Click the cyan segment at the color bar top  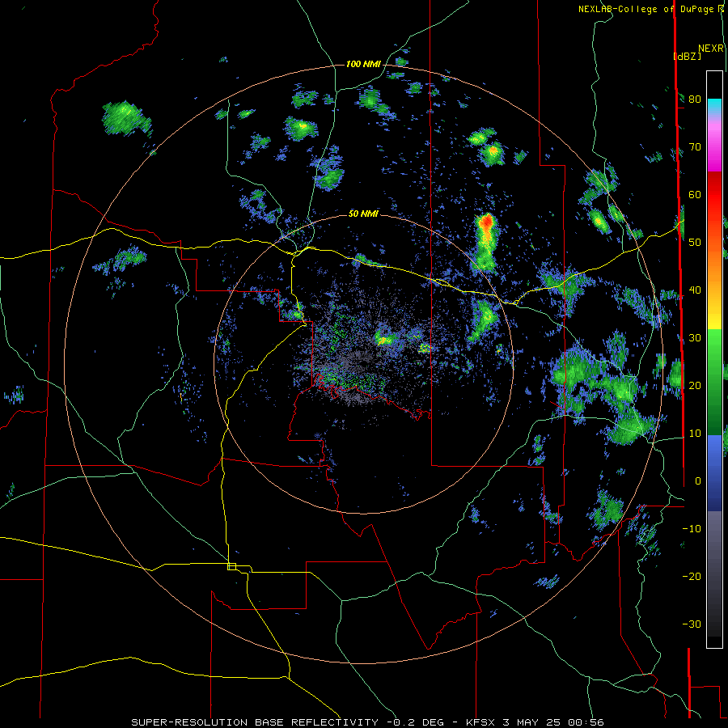tap(714, 106)
